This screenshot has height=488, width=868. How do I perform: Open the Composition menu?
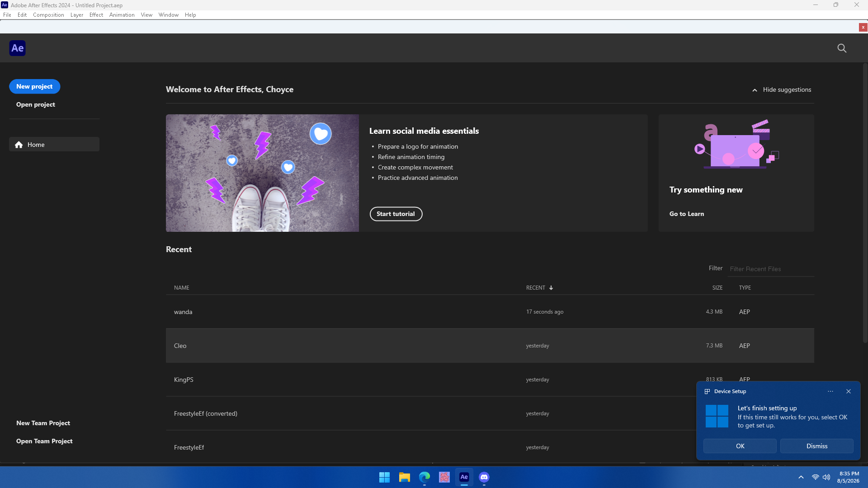coord(48,15)
